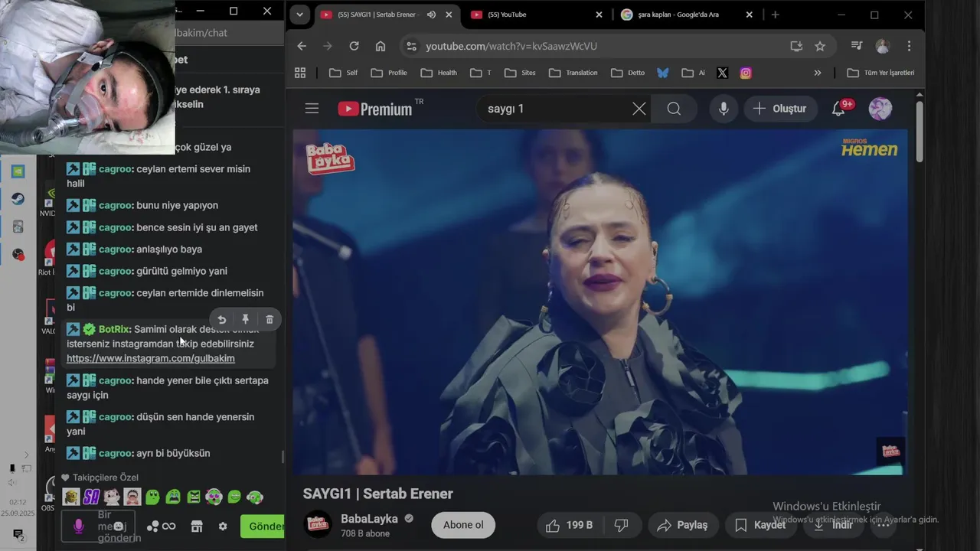Show more bookmarks chevron

[x=818, y=73]
